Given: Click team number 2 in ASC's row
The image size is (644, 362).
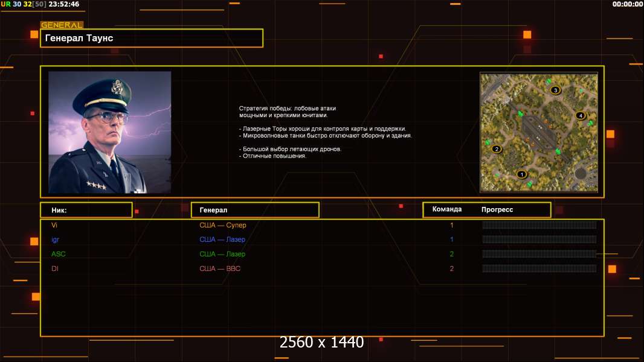Looking at the screenshot, I should tap(451, 254).
